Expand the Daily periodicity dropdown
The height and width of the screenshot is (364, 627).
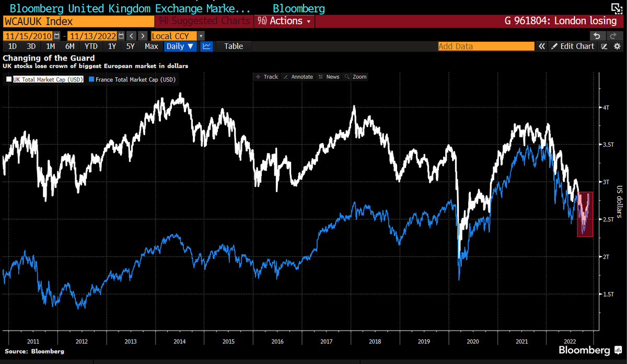tap(180, 46)
